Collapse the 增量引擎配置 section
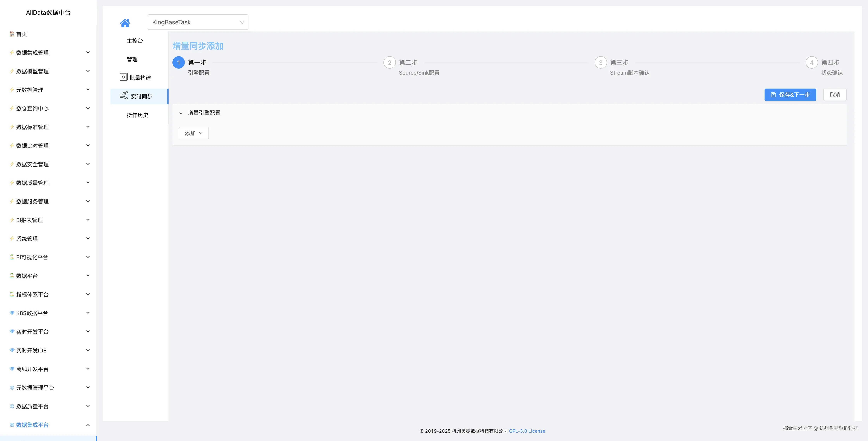 pyautogui.click(x=181, y=113)
